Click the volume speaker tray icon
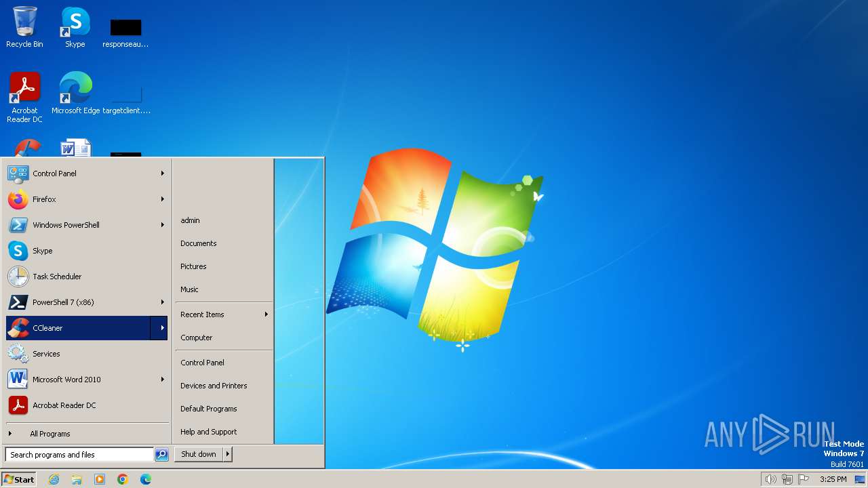 click(770, 479)
